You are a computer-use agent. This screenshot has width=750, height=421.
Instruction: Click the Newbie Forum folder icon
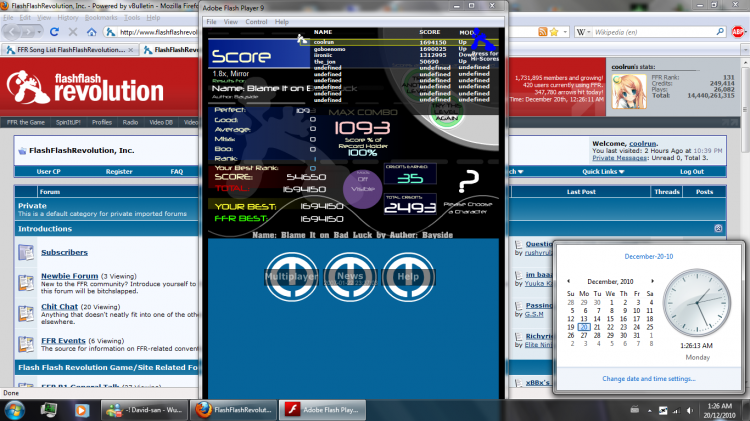26,283
